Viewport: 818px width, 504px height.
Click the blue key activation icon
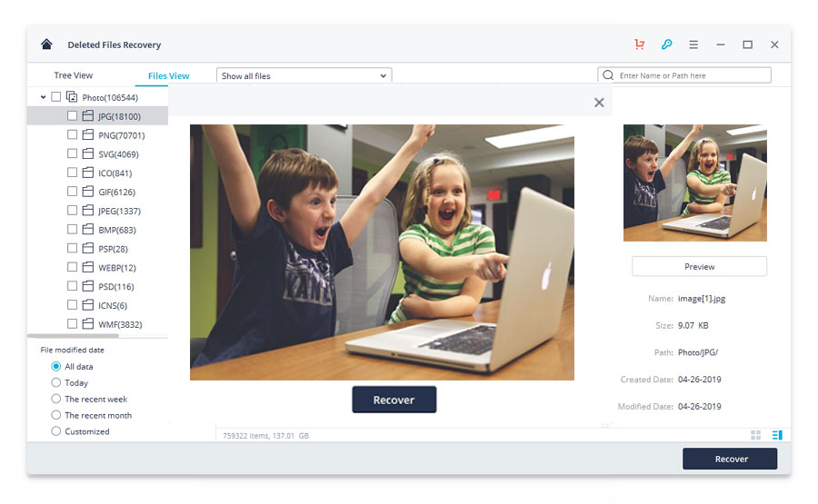(x=666, y=44)
